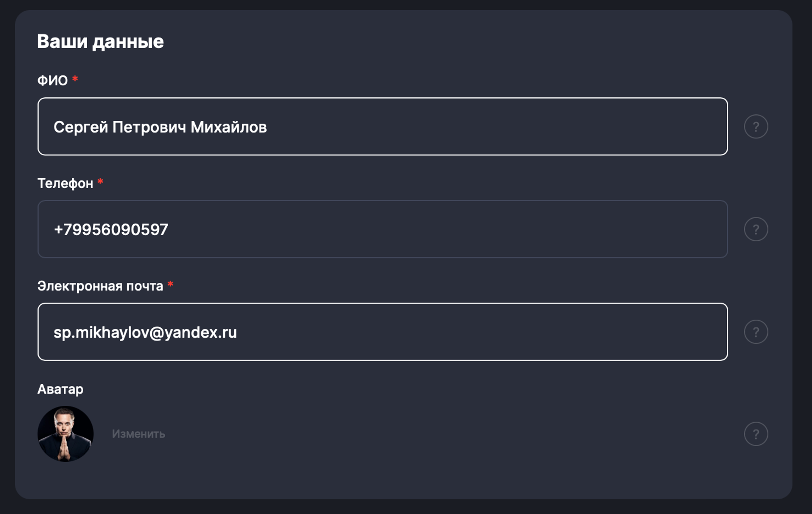Click the red asterisk next to ФИО
The width and height of the screenshot is (812, 514).
pos(75,79)
